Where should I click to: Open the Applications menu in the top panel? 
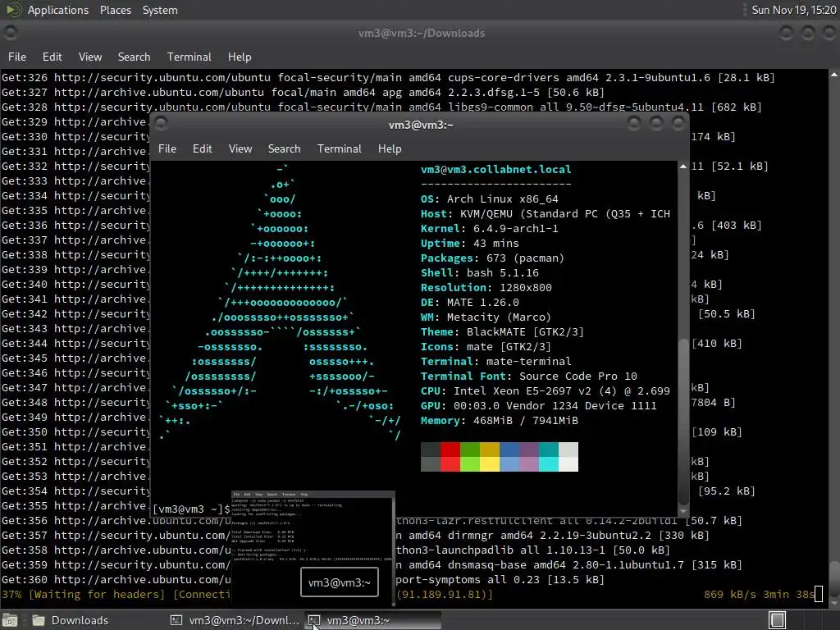click(x=58, y=10)
